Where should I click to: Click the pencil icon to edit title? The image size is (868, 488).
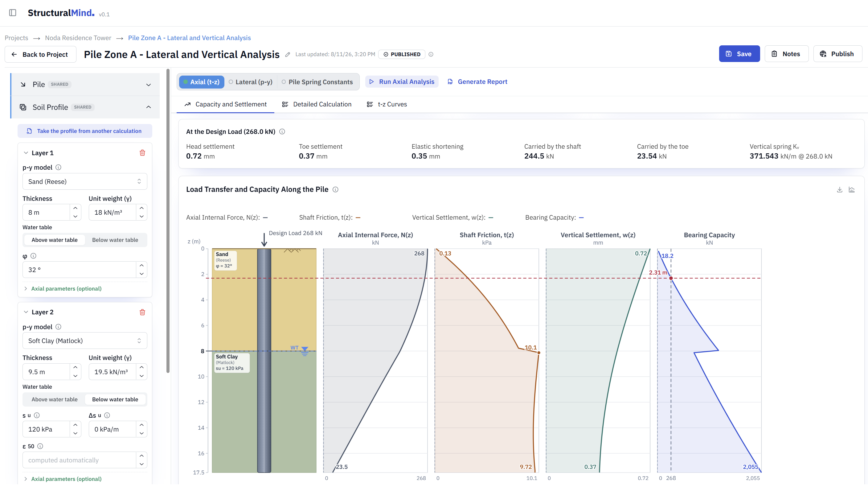pyautogui.click(x=287, y=54)
